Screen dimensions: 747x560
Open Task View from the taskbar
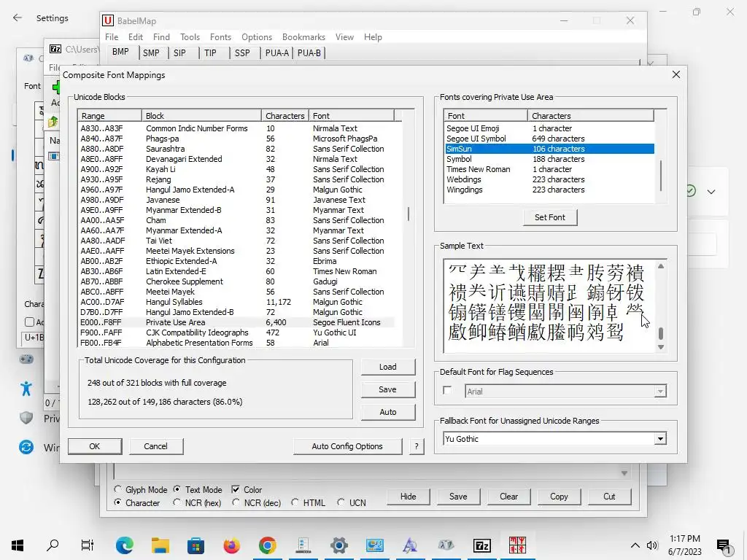coord(88,545)
